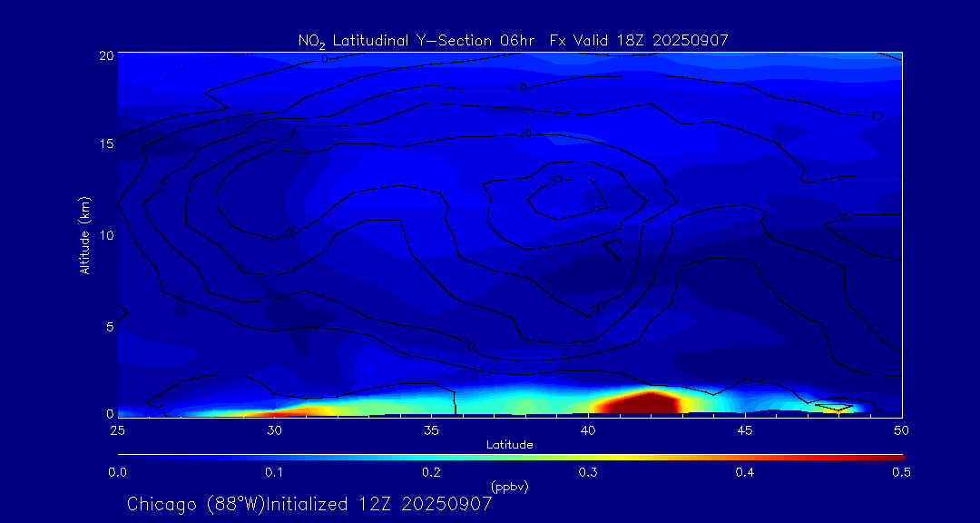Viewport: 980px width, 523px height.
Task: Click the Altitude (km) axis label
Action: coord(85,234)
